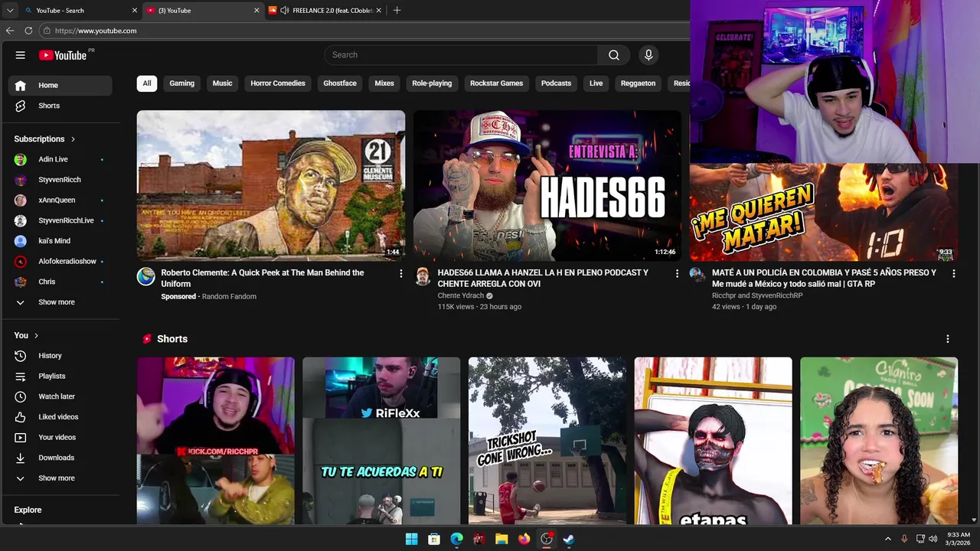This screenshot has width=980, height=551.
Task: Open Roberto Clemente video title
Action: coord(263,279)
